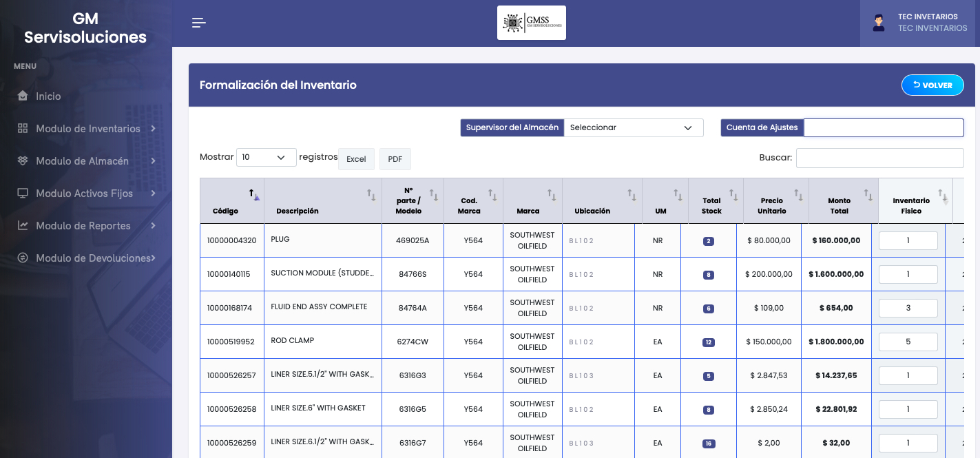This screenshot has height=458, width=980.
Task: Expand Modulo de Reportes submenu chevron
Action: (153, 226)
